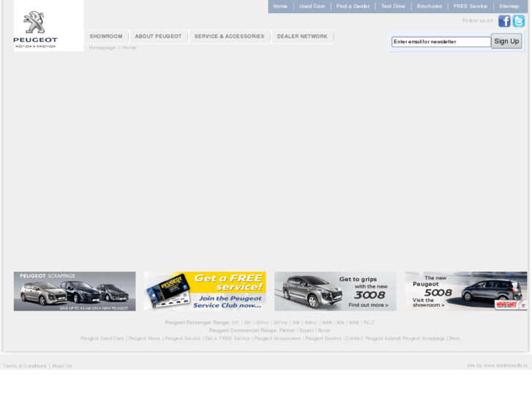Open the Sitemap link
This screenshot has width=532, height=399.
509,6
